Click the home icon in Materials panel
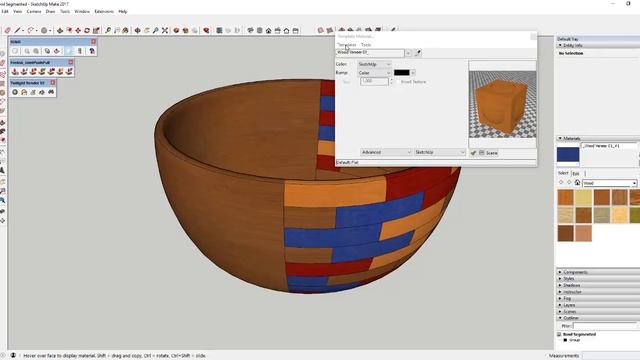640x360 pixels. click(577, 182)
